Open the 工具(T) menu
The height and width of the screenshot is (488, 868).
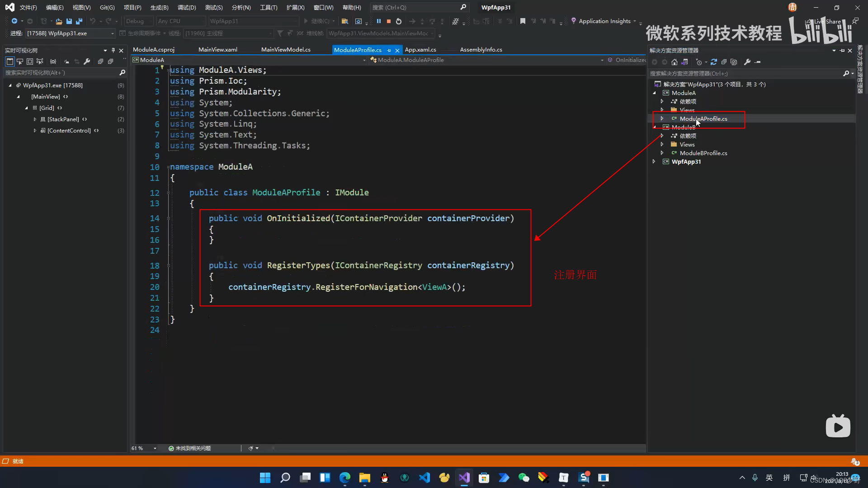(269, 8)
